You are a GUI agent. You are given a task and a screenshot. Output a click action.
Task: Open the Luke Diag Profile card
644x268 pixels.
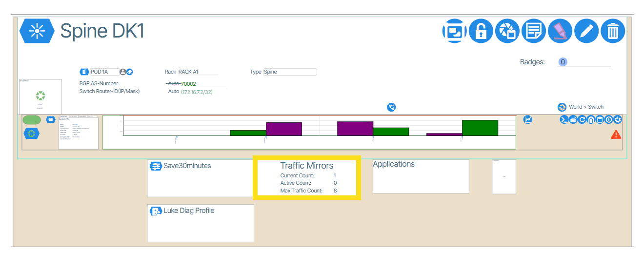[x=200, y=223]
